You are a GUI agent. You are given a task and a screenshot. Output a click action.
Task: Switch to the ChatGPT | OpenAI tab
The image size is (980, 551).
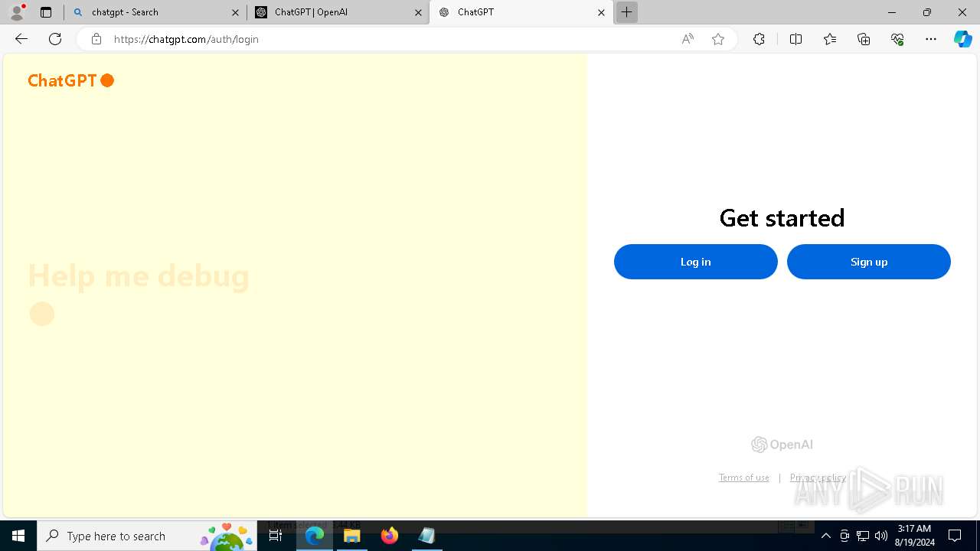pos(339,12)
